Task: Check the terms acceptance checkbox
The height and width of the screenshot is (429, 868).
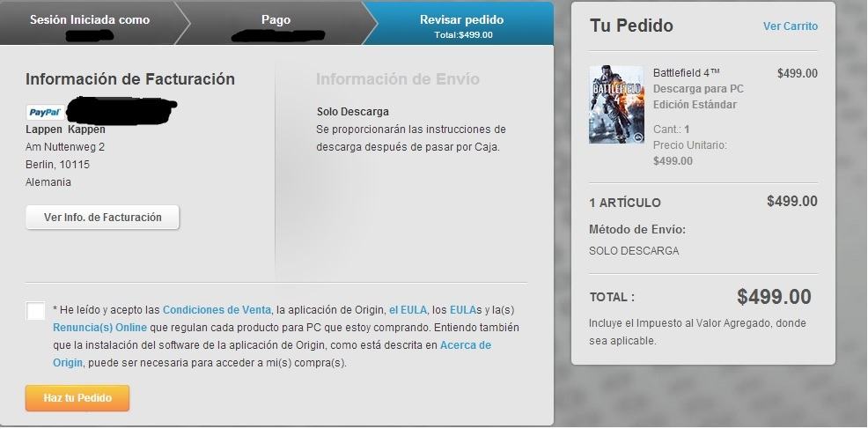Action: pyautogui.click(x=35, y=310)
